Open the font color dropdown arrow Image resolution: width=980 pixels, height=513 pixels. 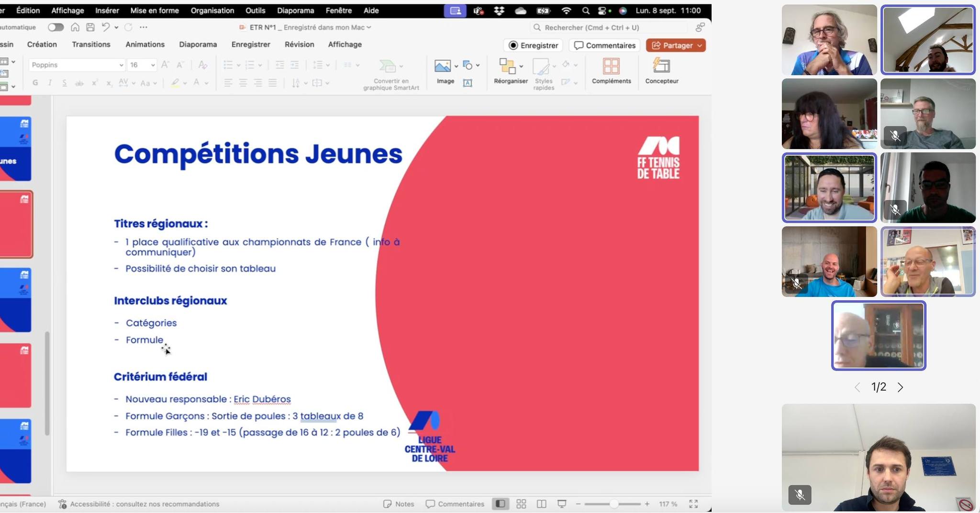coord(206,83)
